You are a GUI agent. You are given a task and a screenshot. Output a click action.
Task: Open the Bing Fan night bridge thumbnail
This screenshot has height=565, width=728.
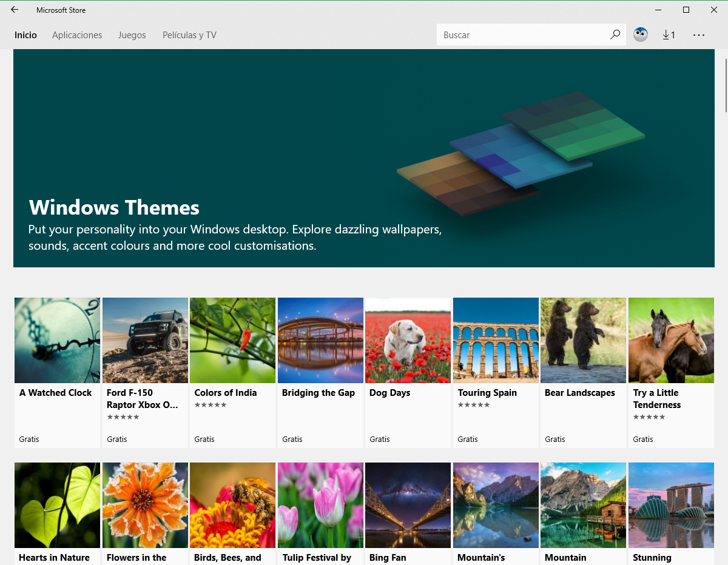(408, 505)
